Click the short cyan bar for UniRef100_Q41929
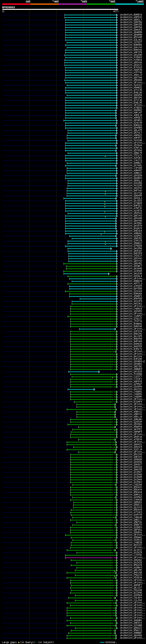Screen dimensions: 146x644 84,372
